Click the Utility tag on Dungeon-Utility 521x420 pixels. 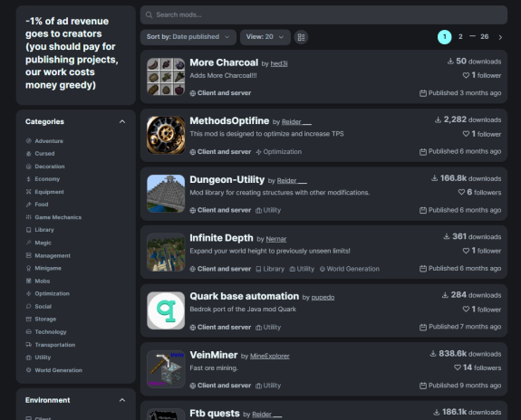coord(268,210)
